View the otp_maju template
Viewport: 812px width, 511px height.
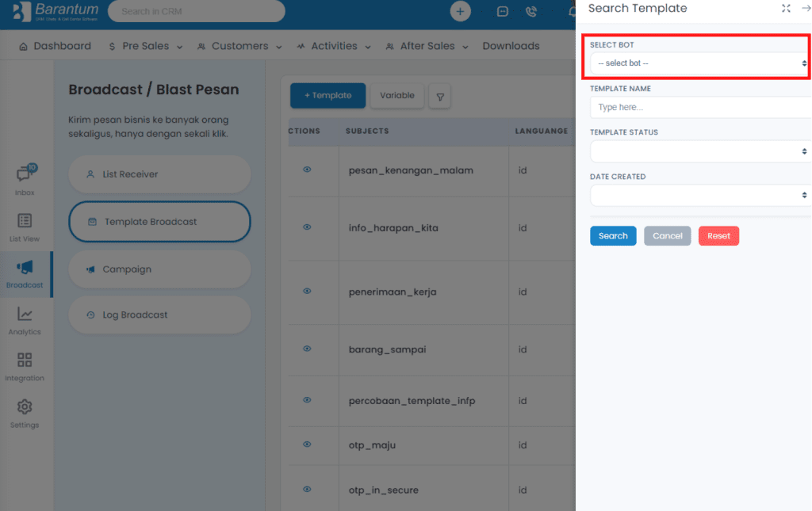[x=307, y=445]
